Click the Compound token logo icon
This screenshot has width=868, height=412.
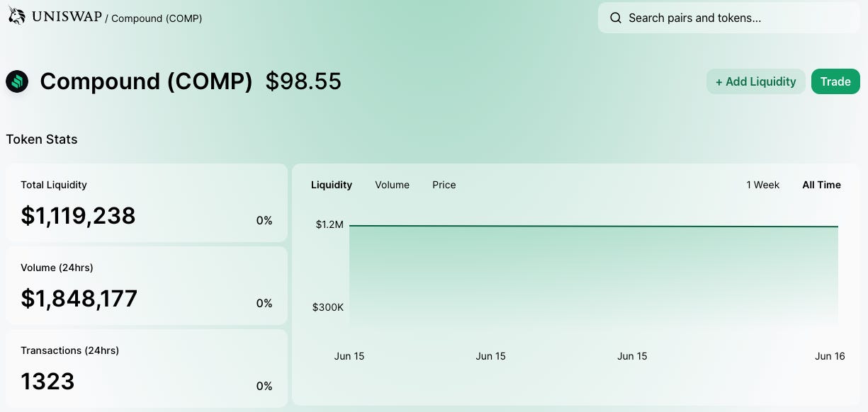point(17,82)
